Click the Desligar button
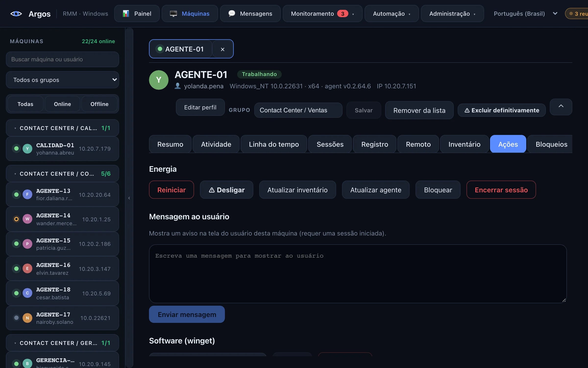This screenshot has height=368, width=588. pos(226,190)
